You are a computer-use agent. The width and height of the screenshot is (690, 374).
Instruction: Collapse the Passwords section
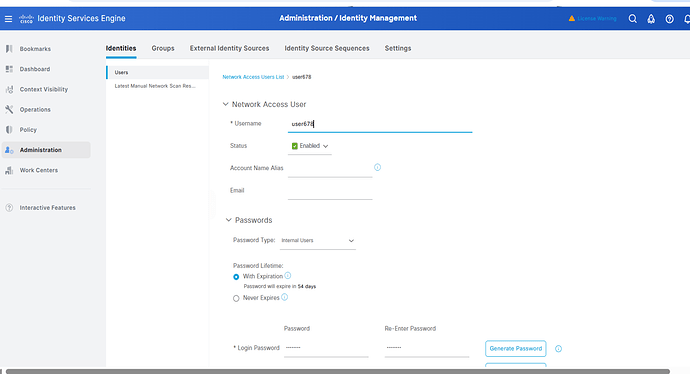pyautogui.click(x=228, y=220)
